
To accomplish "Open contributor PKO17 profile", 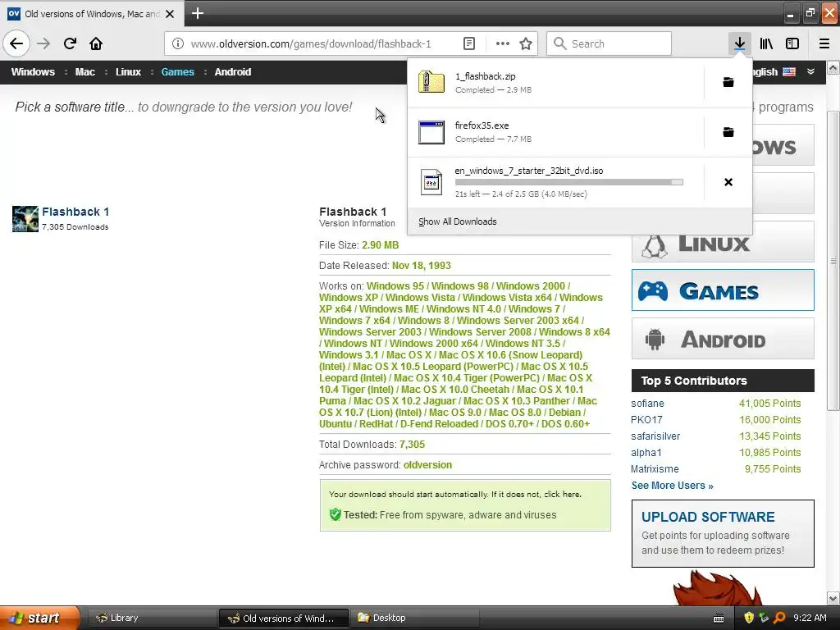I will coord(646,419).
